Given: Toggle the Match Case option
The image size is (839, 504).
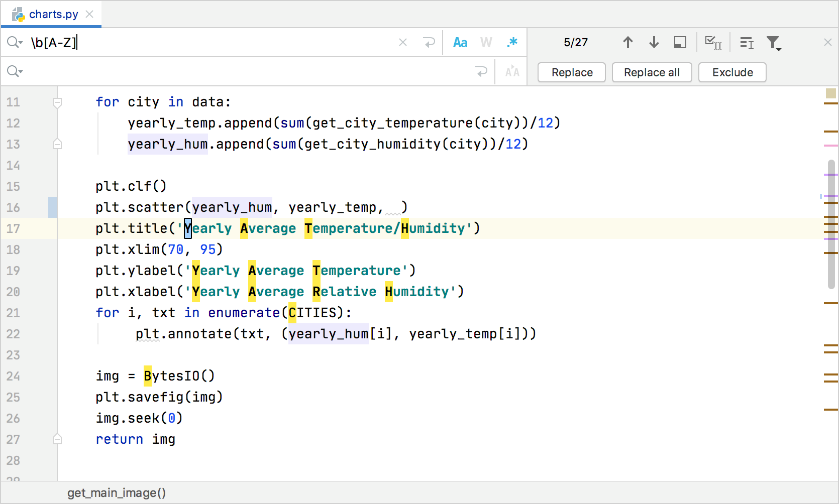Looking at the screenshot, I should [460, 42].
